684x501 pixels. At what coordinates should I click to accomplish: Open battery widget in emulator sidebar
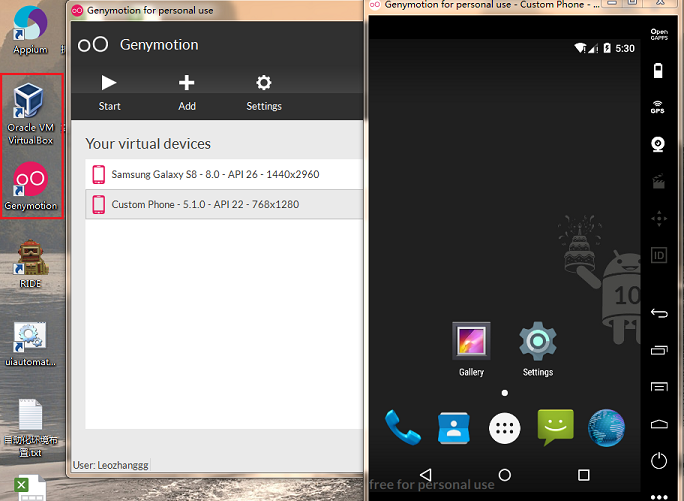[x=658, y=70]
